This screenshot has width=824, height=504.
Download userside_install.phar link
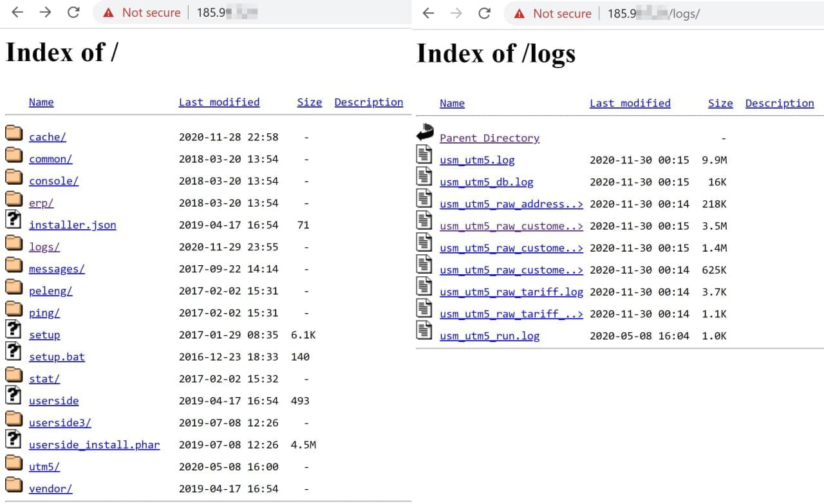pyautogui.click(x=94, y=445)
